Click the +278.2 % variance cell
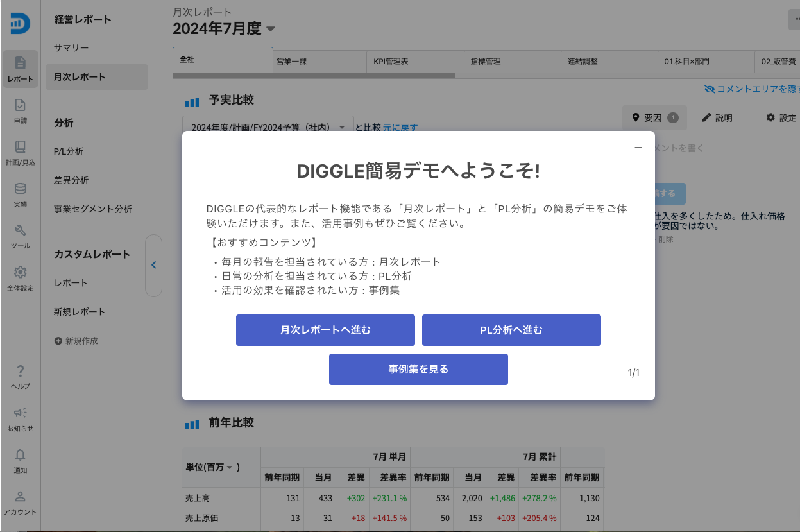Viewport: 800px width, 532px height. pos(539,497)
